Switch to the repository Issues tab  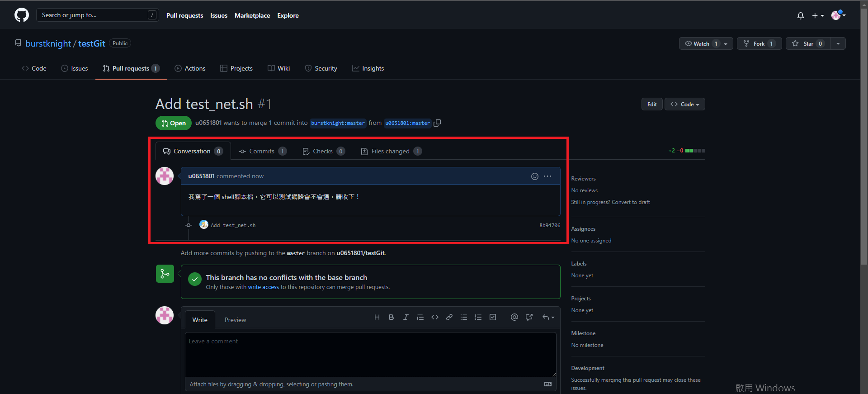tap(75, 68)
